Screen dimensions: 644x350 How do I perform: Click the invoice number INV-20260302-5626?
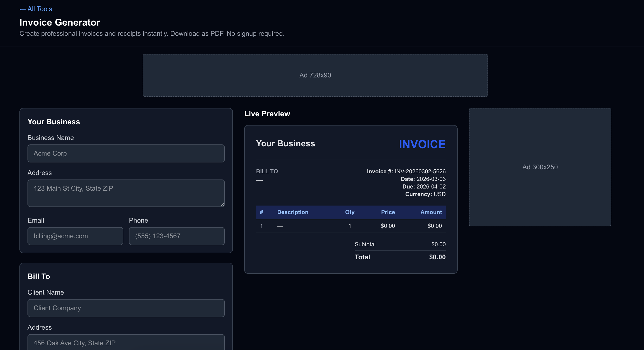tap(420, 171)
